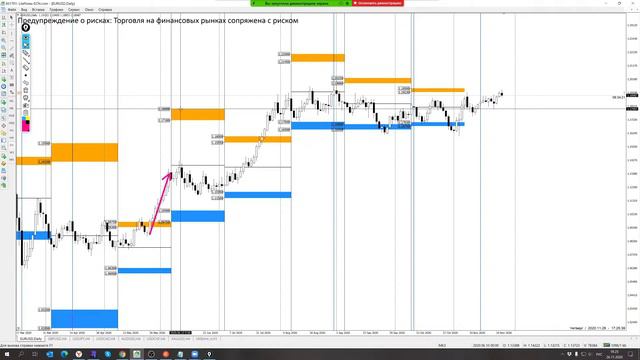
Task: Click the map pin icon on the taskbar
Action: pos(209,354)
